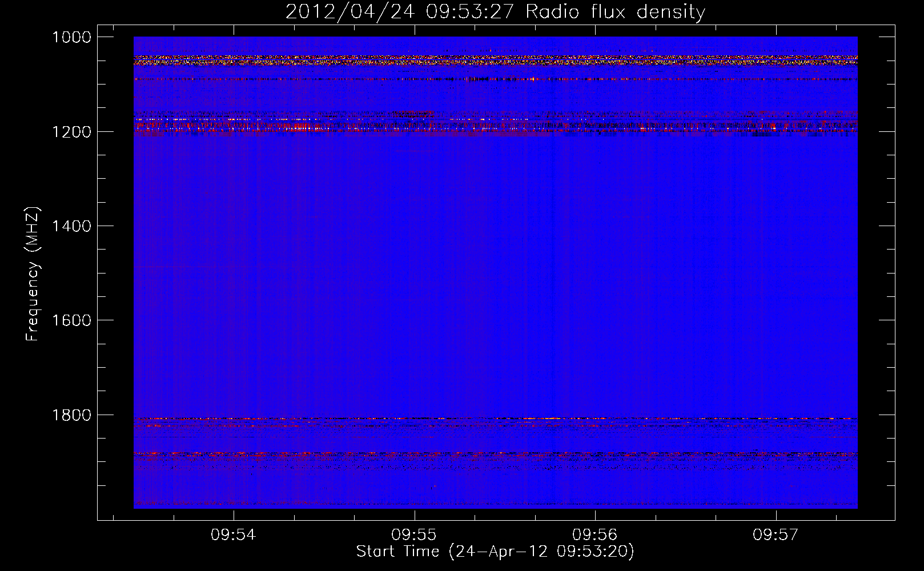Click the plot title 'Radio flux density'
This screenshot has height=571, width=924.
616,12
